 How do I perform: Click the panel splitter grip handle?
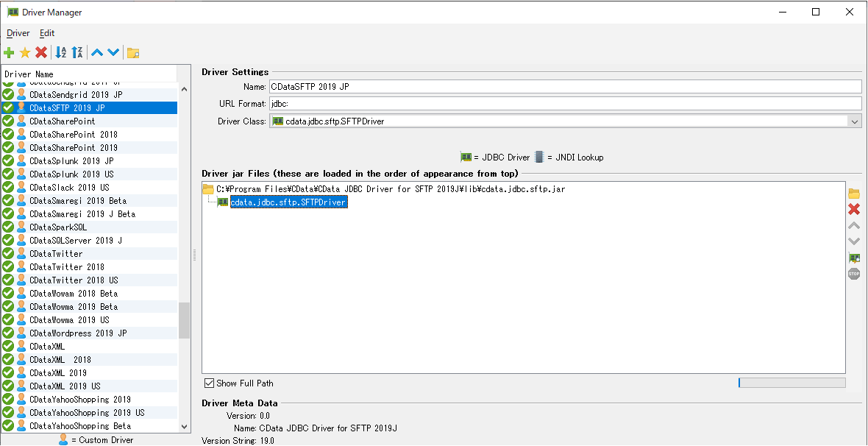[195, 255]
